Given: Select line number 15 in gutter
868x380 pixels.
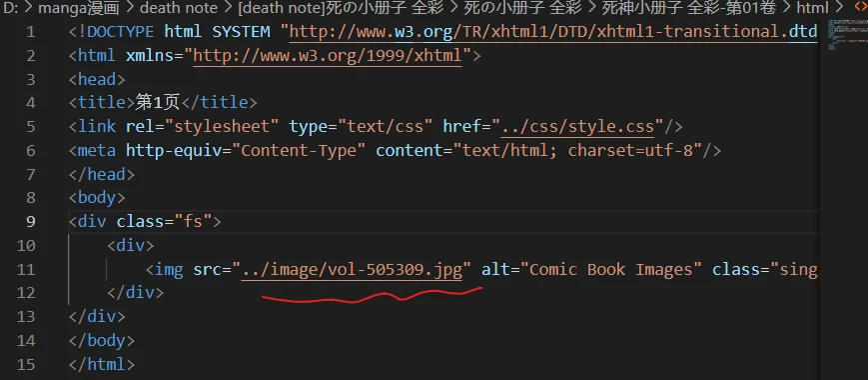Looking at the screenshot, I should click(26, 365).
